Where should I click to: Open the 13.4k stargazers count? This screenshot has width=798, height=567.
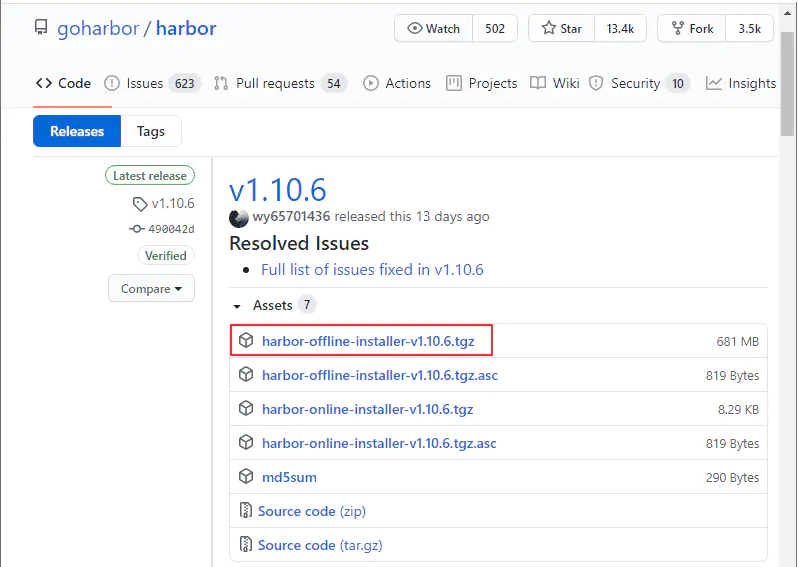click(620, 29)
